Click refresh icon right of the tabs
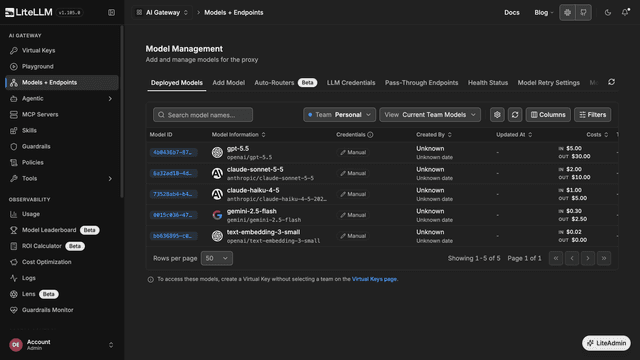Viewport: 640px width, 360px height. tap(611, 82)
